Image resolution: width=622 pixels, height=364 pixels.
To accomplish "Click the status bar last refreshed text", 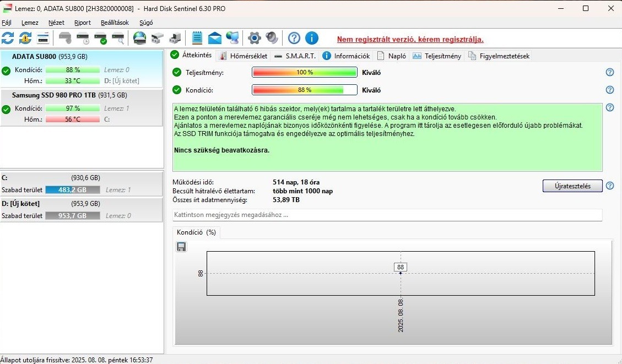I will [x=77, y=360].
